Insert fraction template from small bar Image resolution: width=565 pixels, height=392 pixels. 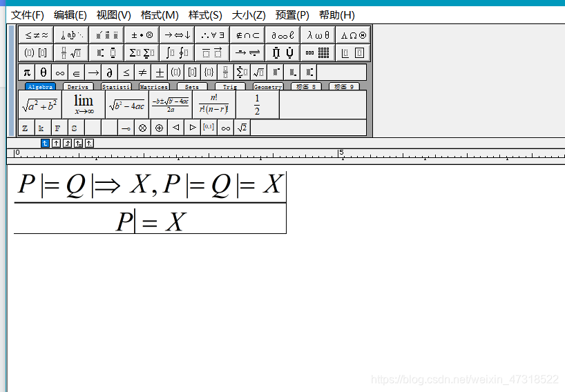226,72
